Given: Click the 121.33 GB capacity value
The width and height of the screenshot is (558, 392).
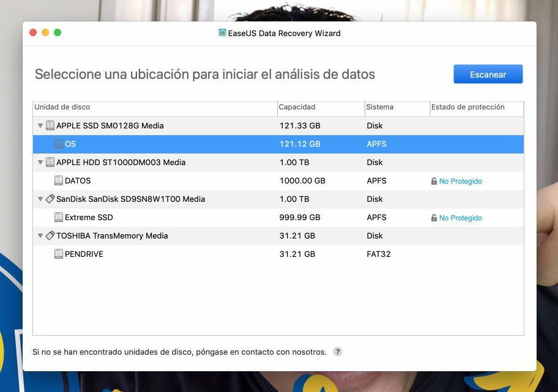Looking at the screenshot, I should coord(300,125).
